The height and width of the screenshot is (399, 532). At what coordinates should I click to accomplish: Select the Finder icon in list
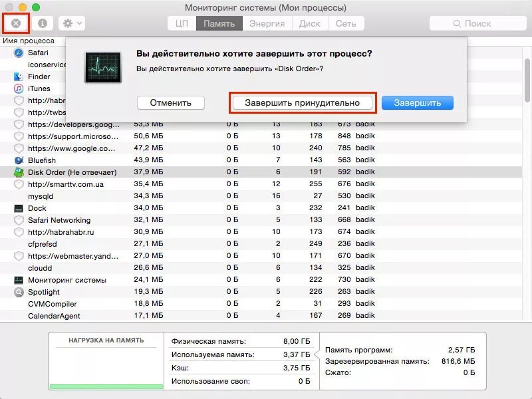[x=19, y=76]
